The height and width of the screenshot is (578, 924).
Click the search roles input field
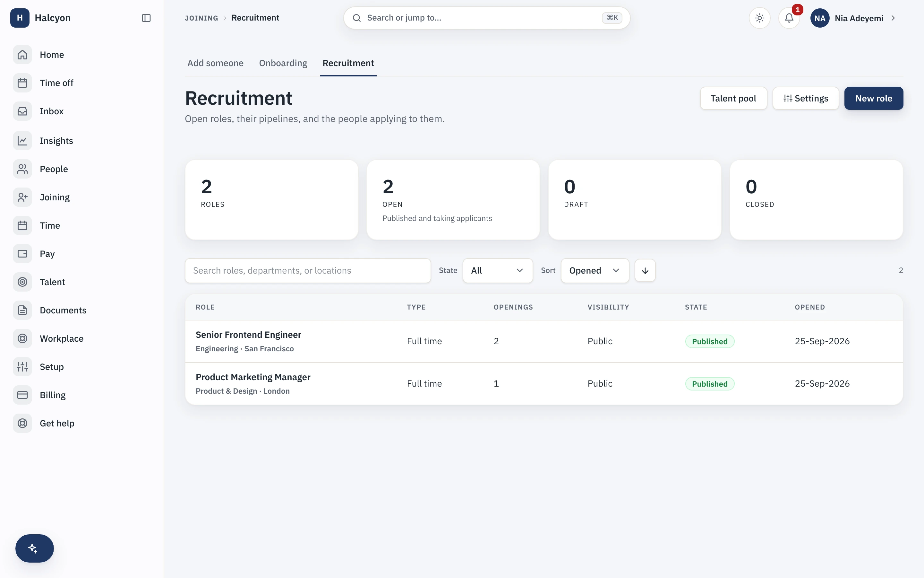point(308,271)
